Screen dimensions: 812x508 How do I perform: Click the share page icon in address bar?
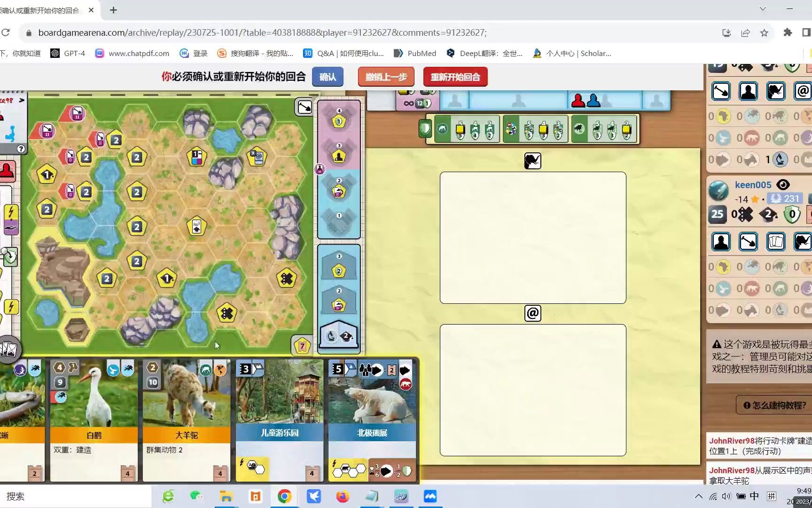[745, 32]
